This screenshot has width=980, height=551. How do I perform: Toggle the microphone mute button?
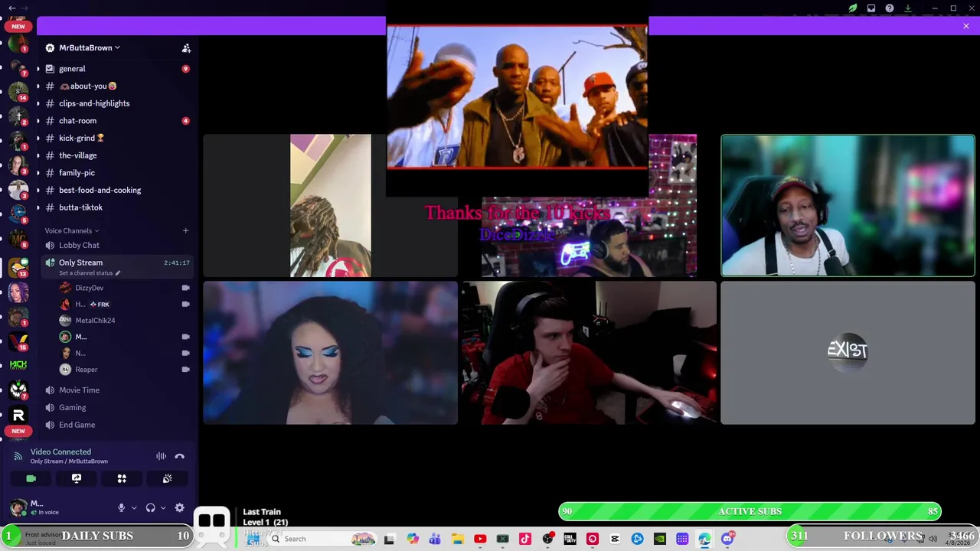121,507
